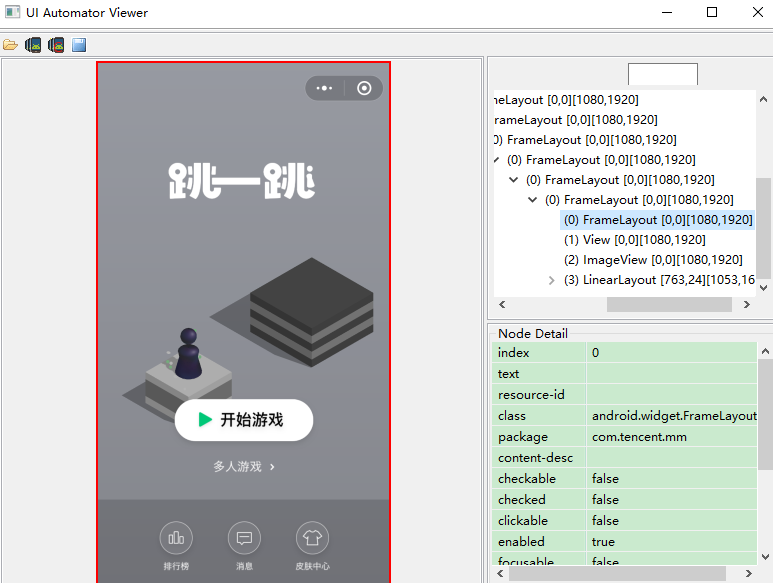Click the package value com.tencent.mm

[x=639, y=437]
